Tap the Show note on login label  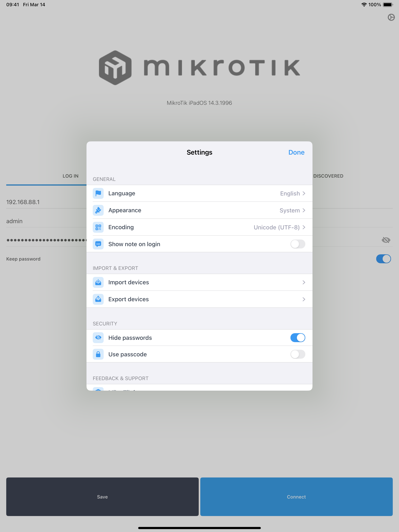click(134, 244)
